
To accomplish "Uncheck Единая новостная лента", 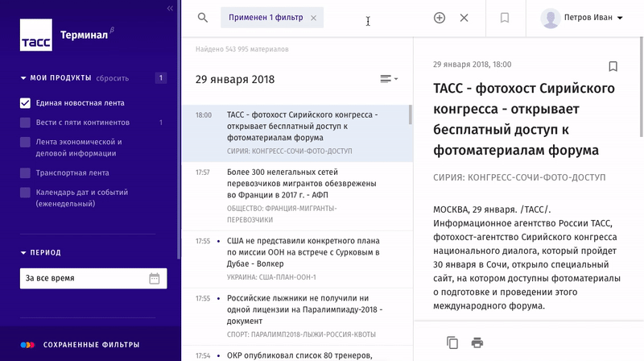I will [x=25, y=103].
